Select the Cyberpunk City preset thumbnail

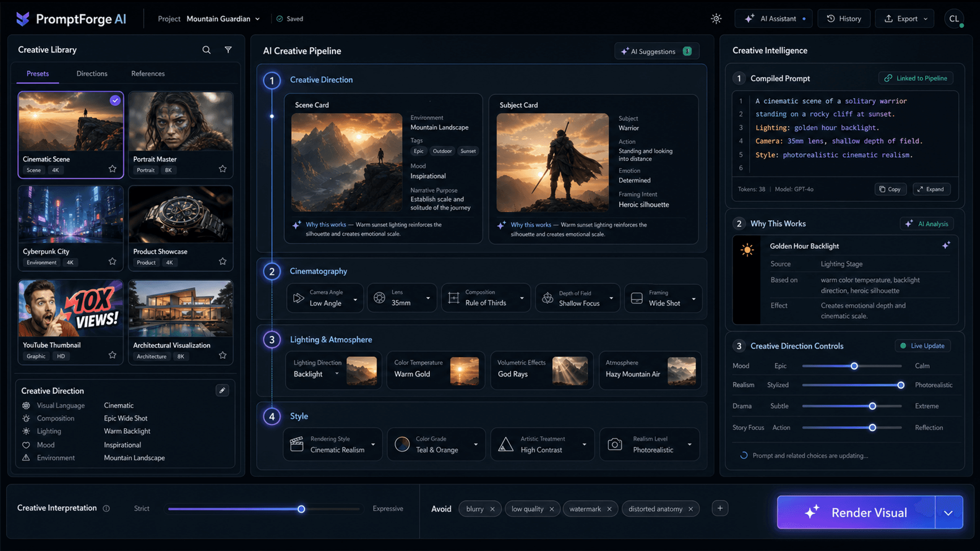coord(71,215)
